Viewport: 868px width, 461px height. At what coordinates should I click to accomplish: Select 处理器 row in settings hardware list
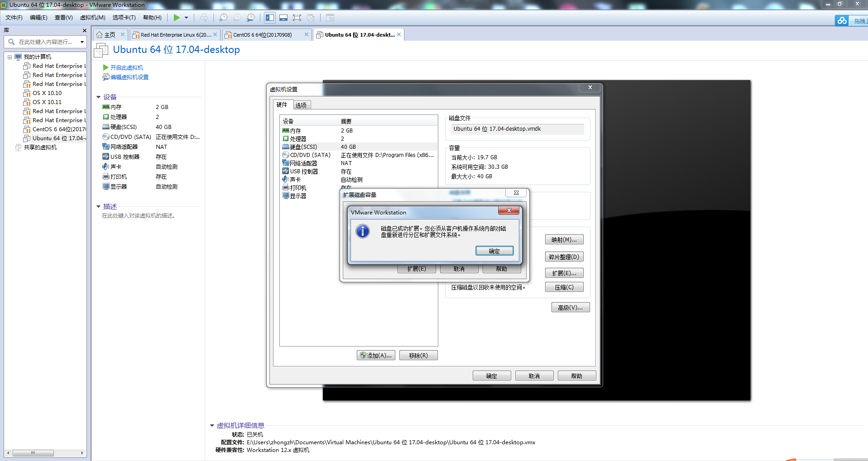pyautogui.click(x=359, y=139)
